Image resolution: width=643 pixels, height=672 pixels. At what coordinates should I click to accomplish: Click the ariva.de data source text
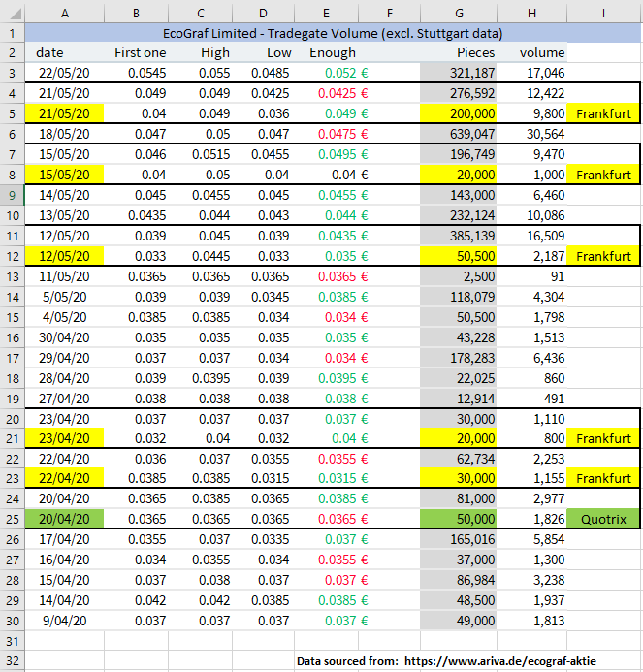coord(446,661)
